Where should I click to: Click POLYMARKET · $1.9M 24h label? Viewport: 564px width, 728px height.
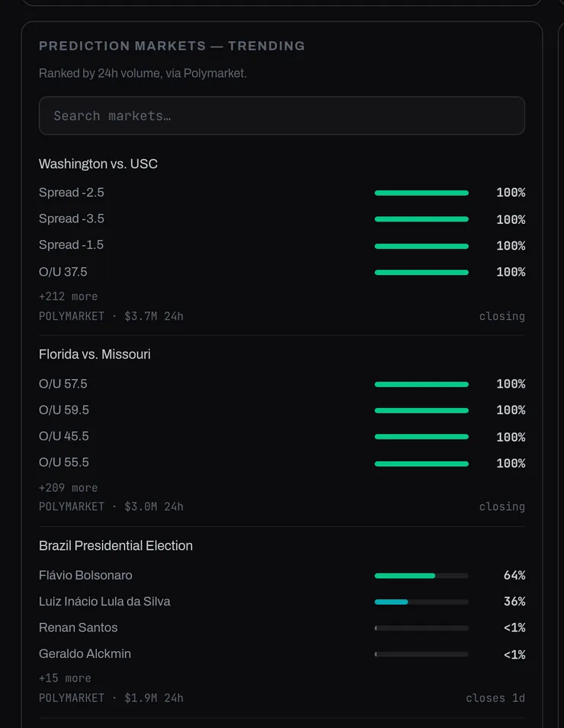tap(111, 698)
